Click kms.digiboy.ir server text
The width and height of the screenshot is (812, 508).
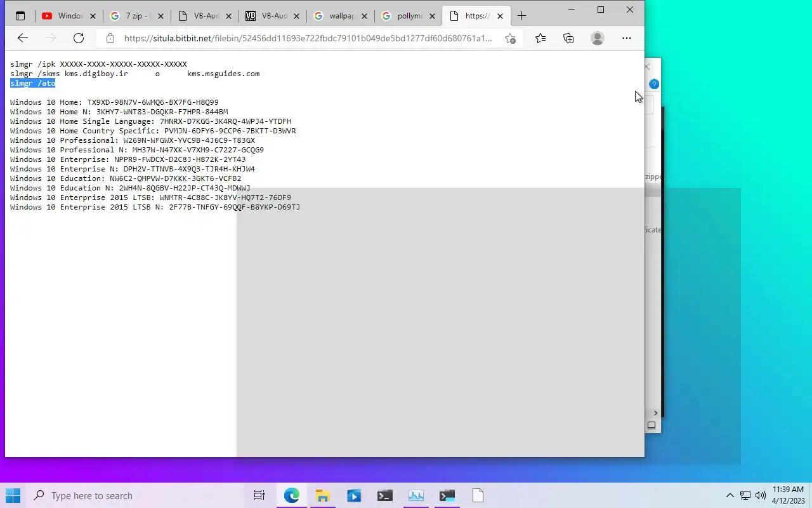click(96, 74)
